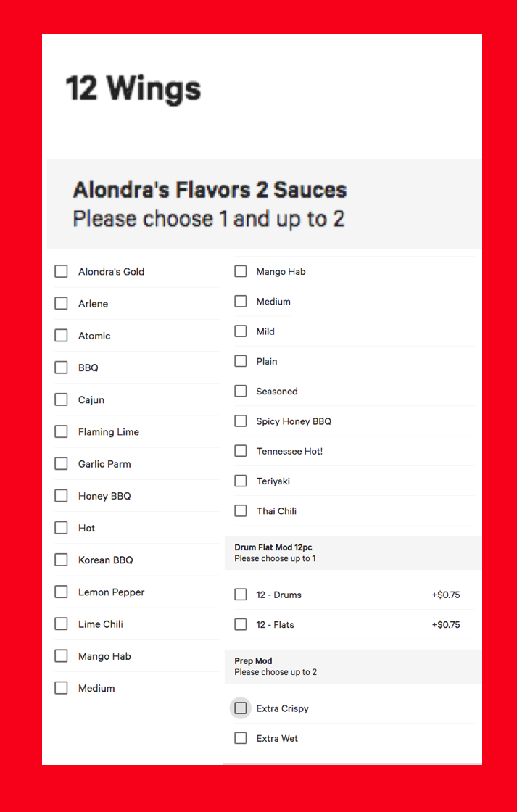Screen dimensions: 517x812
Task: Enable the BBQ flavor checkbox
Action: (62, 368)
